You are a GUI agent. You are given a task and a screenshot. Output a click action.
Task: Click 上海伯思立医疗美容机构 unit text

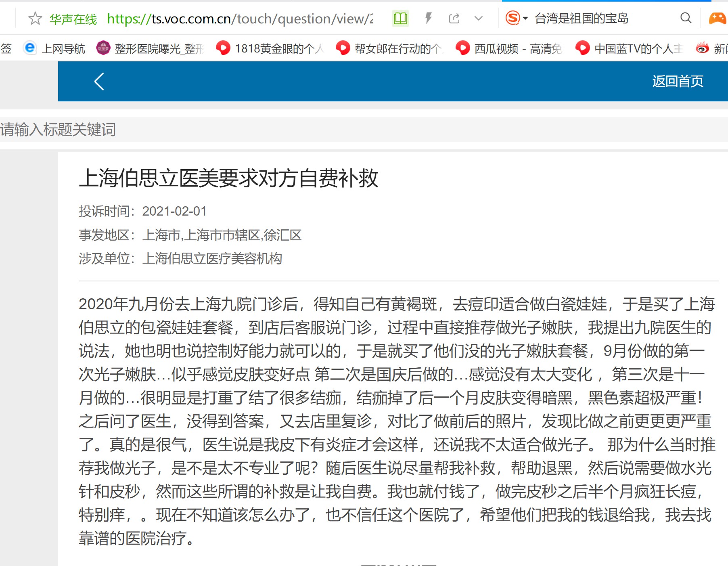click(x=212, y=258)
